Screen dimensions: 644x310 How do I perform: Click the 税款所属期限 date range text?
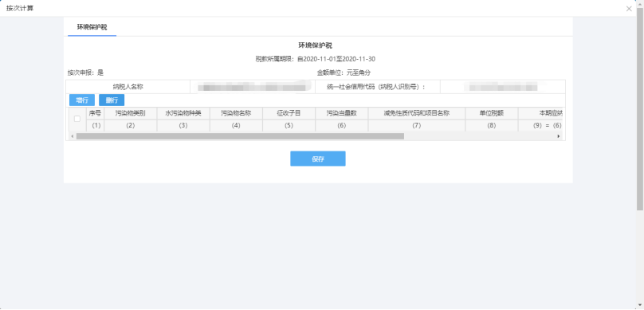pyautogui.click(x=316, y=59)
